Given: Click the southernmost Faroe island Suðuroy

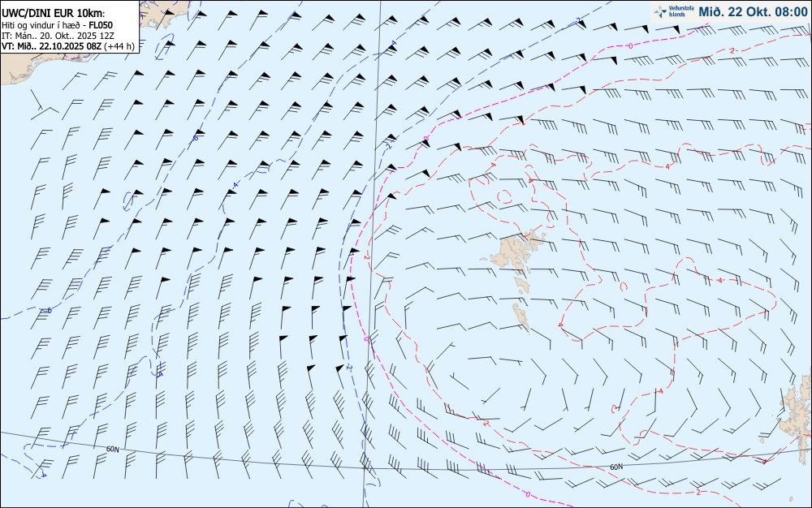Looking at the screenshot, I should point(521,316).
